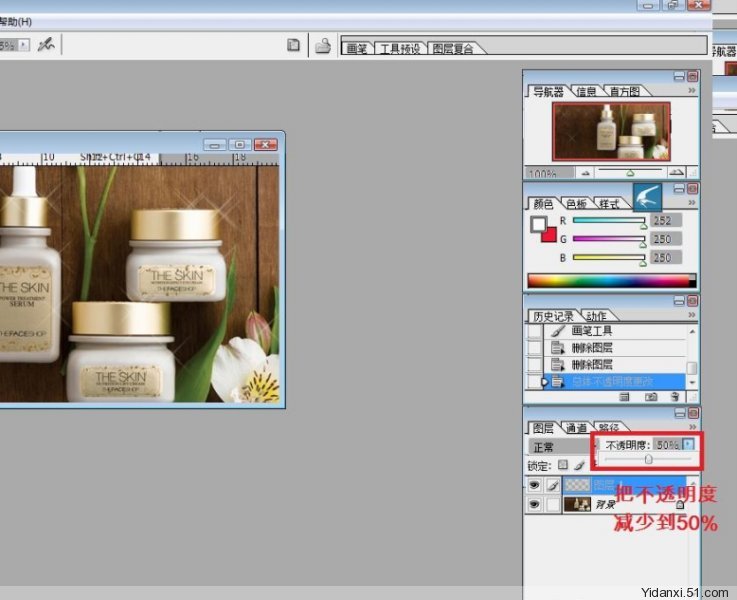This screenshot has width=737, height=600.
Task: Set history brush source for second 删除图层 state
Action: tap(534, 365)
